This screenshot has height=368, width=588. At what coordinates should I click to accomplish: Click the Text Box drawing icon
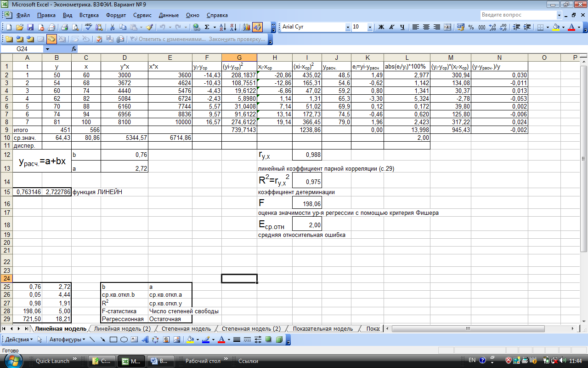click(x=134, y=340)
